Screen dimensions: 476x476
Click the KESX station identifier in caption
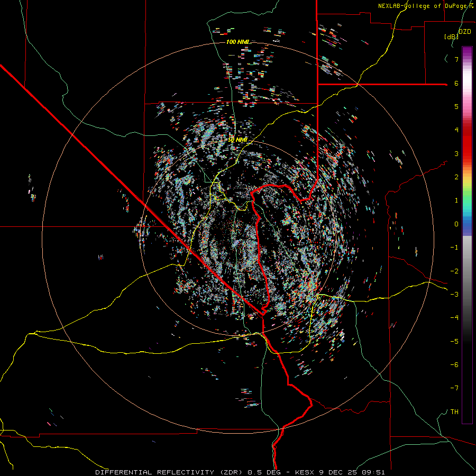pos(305,472)
